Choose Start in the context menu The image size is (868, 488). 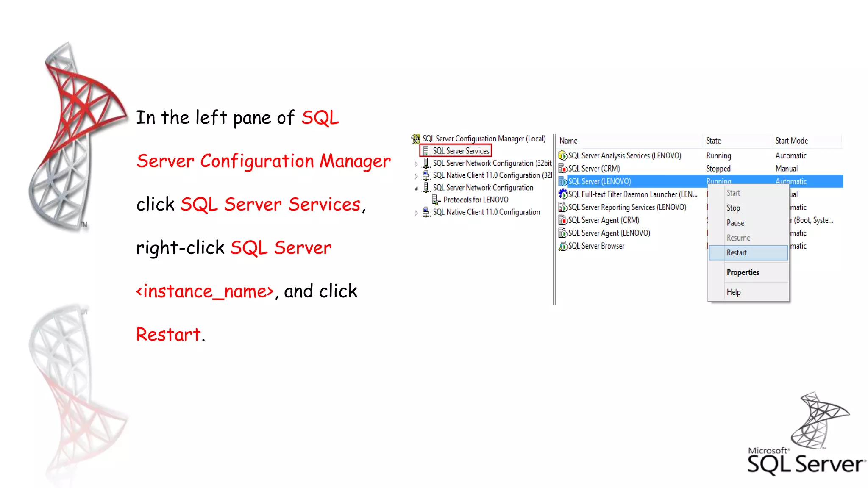[x=748, y=193]
